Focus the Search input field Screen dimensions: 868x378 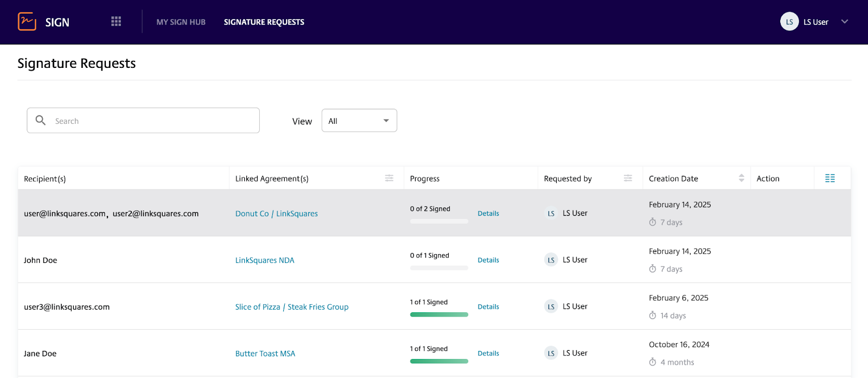pyautogui.click(x=143, y=121)
